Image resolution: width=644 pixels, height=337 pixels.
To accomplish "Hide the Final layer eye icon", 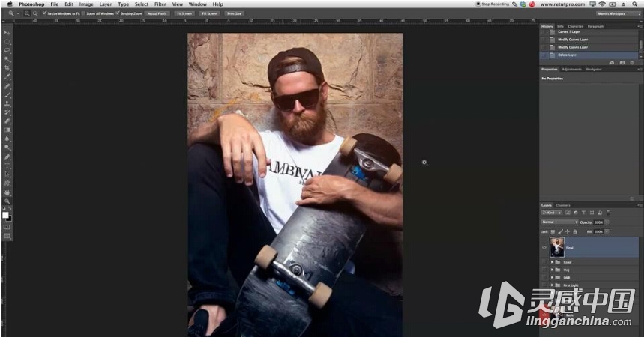I will click(544, 248).
